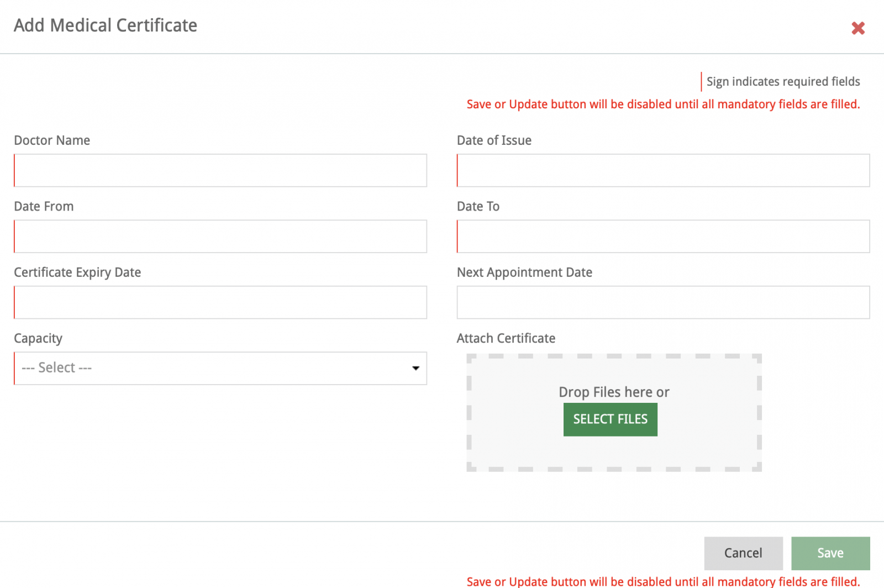Click into the Date From field
The image size is (884, 588).
(220, 237)
